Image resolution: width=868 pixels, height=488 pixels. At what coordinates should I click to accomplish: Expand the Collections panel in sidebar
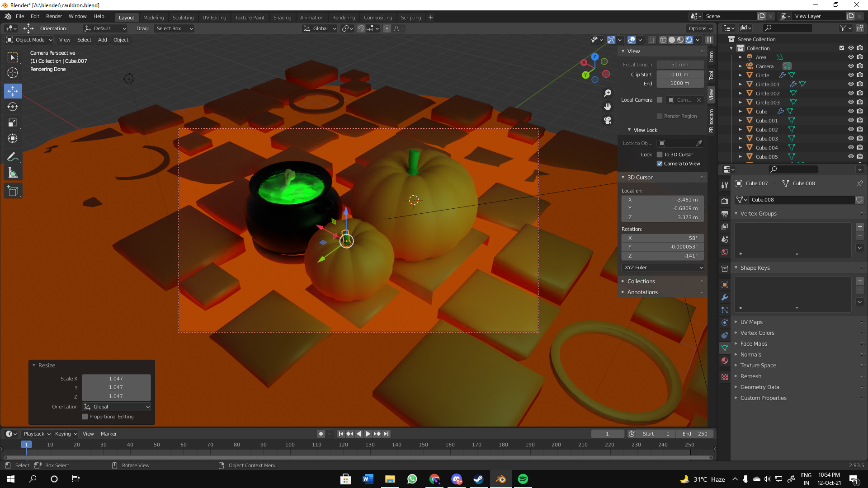point(641,281)
